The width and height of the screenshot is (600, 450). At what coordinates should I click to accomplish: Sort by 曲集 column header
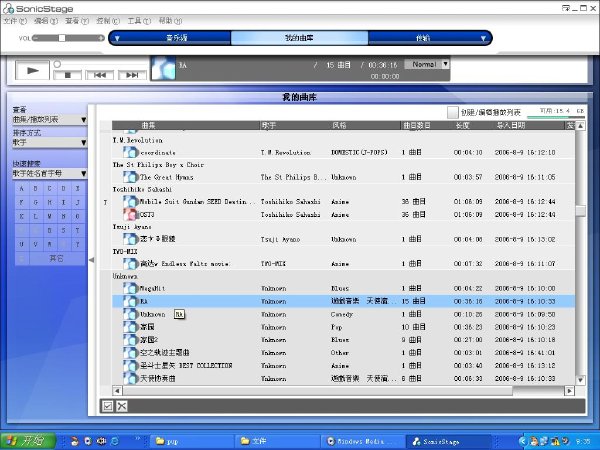pyautogui.click(x=186, y=125)
